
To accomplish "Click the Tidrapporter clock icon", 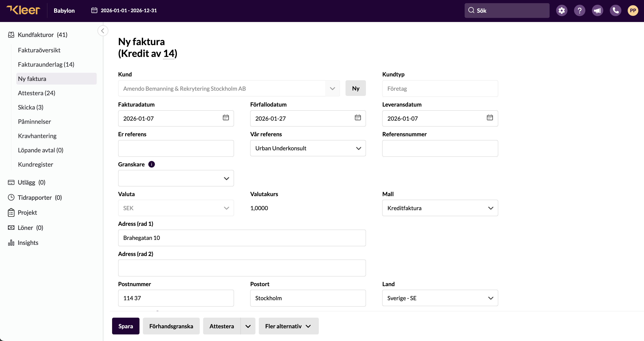I will click(11, 197).
